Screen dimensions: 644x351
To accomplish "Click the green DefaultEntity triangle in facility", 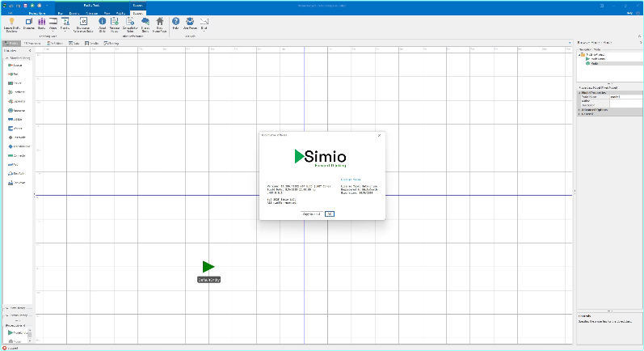I will click(208, 267).
